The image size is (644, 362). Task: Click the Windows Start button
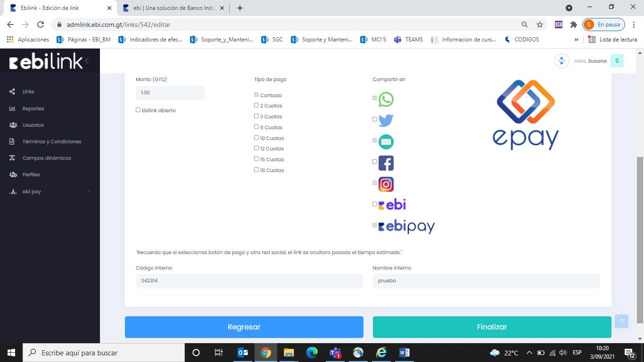click(x=11, y=353)
